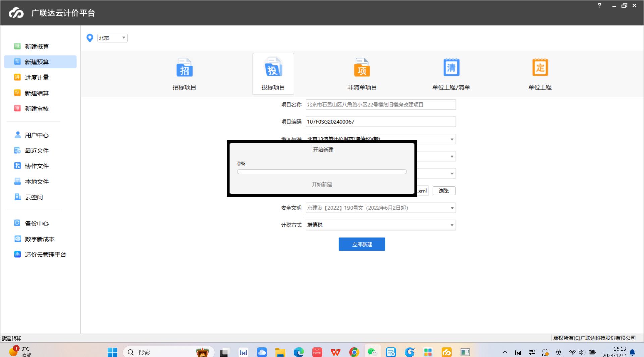The image size is (644, 357).
Task: Click the 英 input method indicator
Action: 558,352
